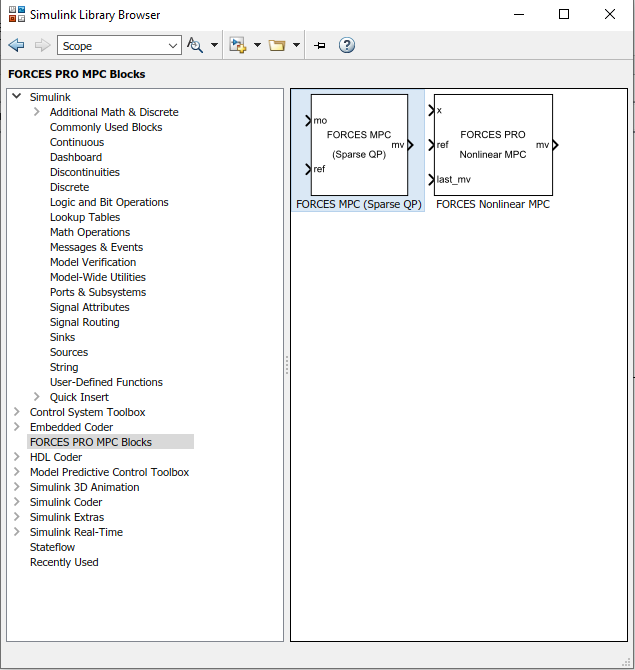Select the Discontinuities library
Screen dimensions: 635x670
point(85,172)
